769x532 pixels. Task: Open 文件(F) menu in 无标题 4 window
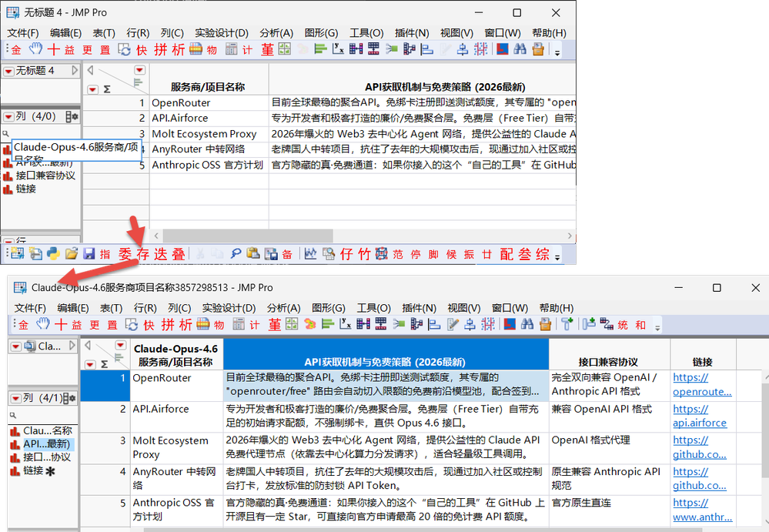pos(23,33)
